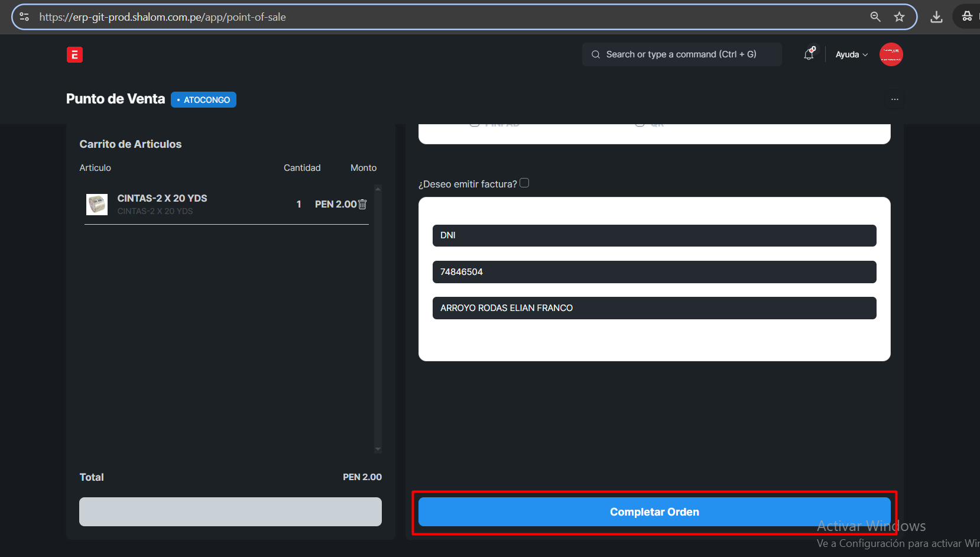Click the gray button below Total
Screen dimensions: 980x557
(x=231, y=511)
